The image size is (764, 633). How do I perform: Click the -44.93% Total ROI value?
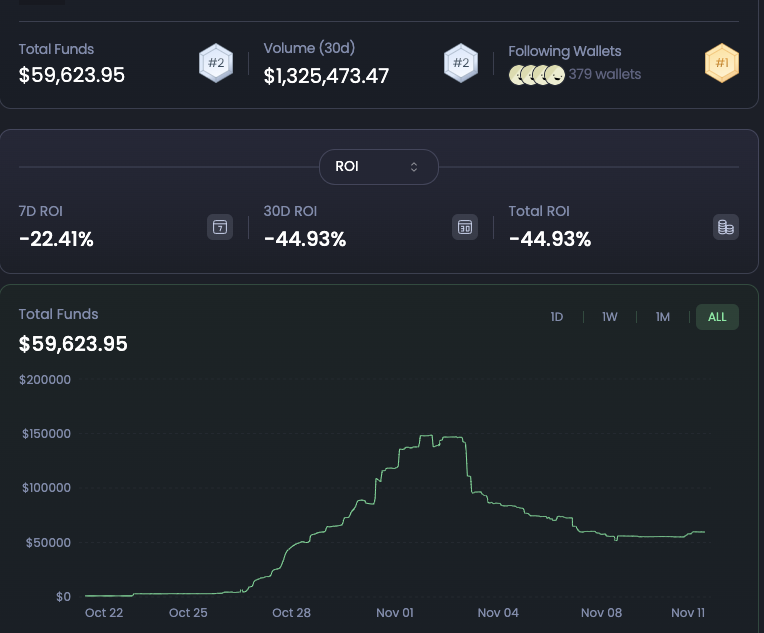coord(550,240)
